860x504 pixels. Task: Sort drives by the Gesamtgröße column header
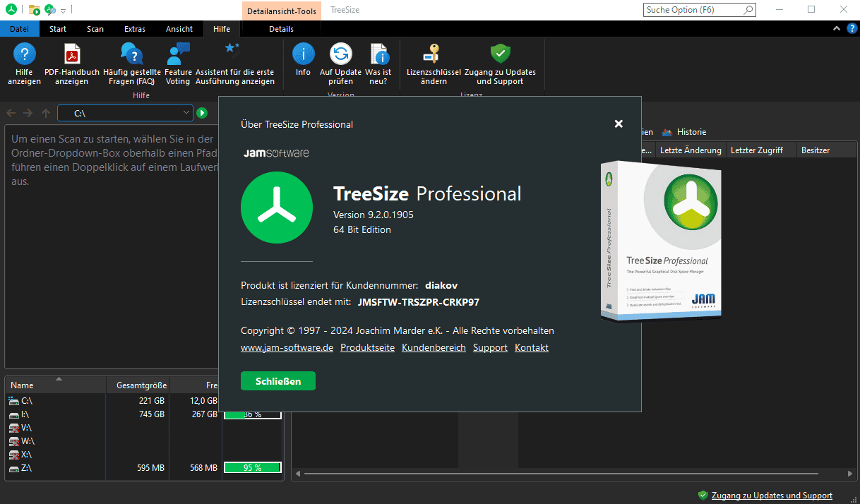coord(138,385)
